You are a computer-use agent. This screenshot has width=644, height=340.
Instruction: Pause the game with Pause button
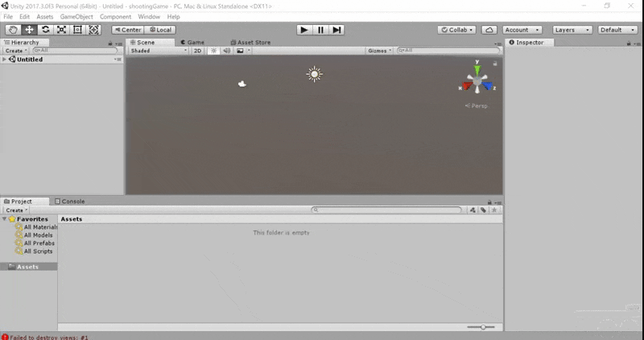pos(320,30)
